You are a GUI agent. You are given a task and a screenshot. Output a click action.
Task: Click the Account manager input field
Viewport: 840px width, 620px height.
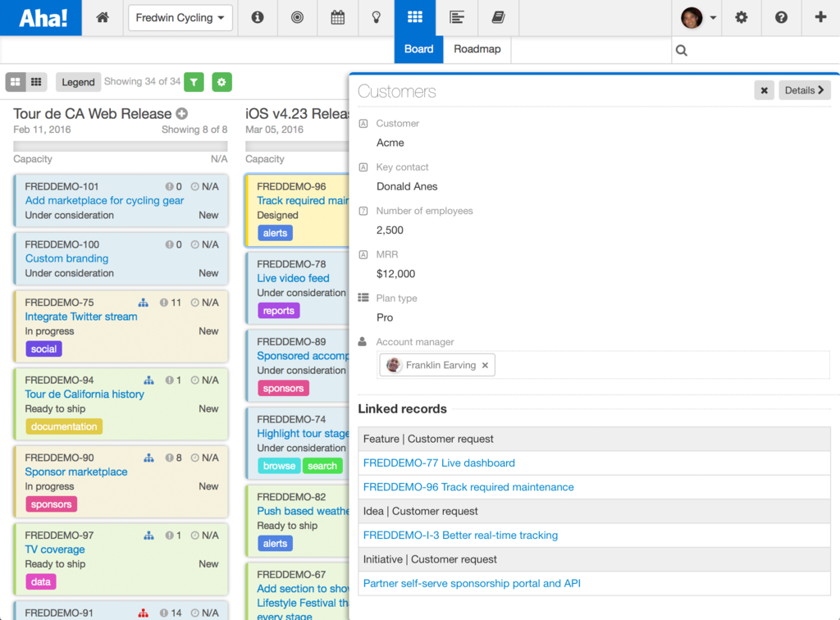603,365
